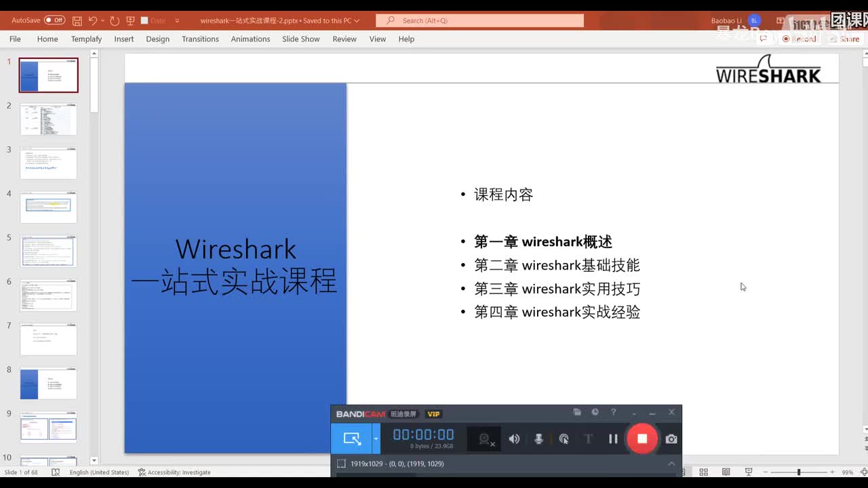This screenshot has height=488, width=868.
Task: Toggle Bandicam text overlay T icon
Action: click(588, 439)
